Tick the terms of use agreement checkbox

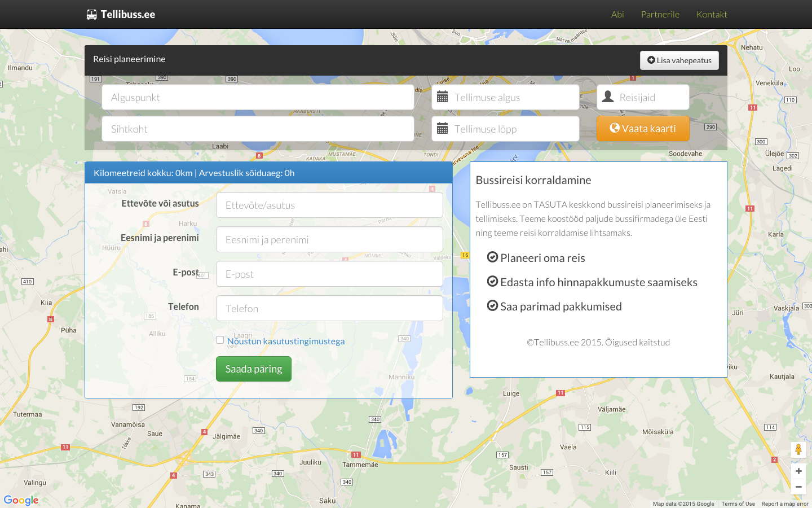click(x=220, y=340)
